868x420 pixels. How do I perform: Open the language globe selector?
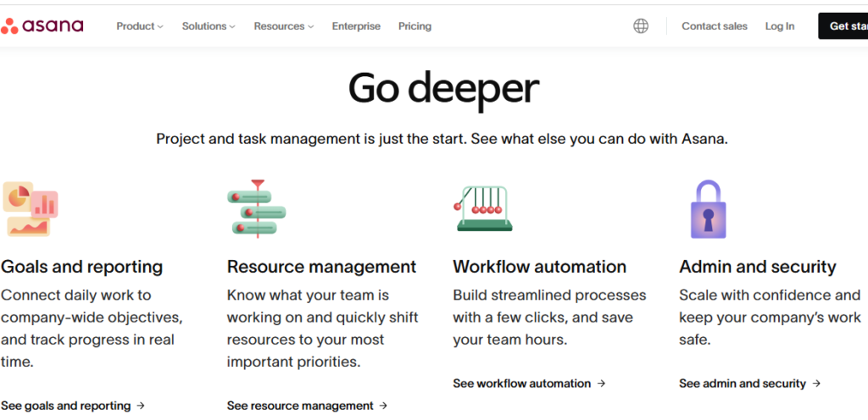point(641,26)
